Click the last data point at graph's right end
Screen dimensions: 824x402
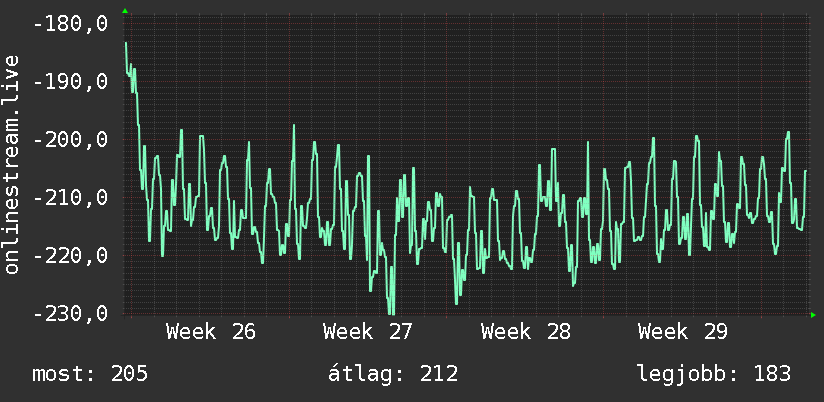pos(806,171)
